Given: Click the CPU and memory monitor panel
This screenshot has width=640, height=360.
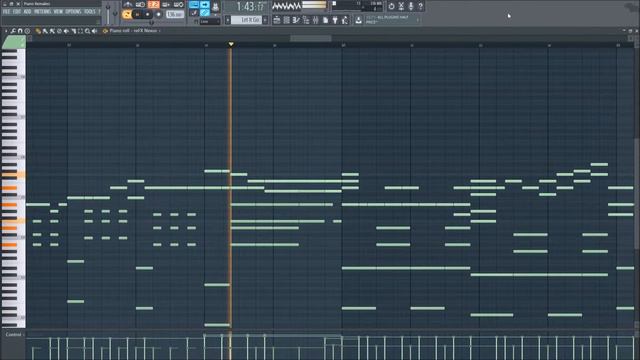Looking at the screenshot, I should 357,6.
